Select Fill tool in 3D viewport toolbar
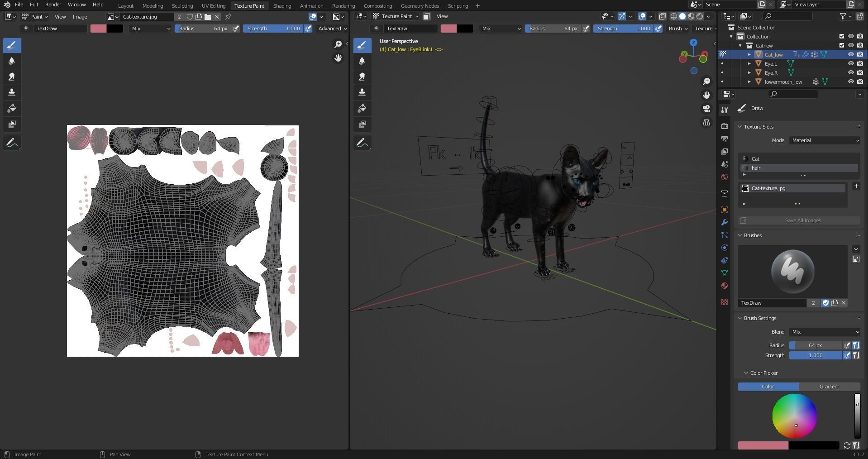The height and width of the screenshot is (459, 868). click(362, 108)
